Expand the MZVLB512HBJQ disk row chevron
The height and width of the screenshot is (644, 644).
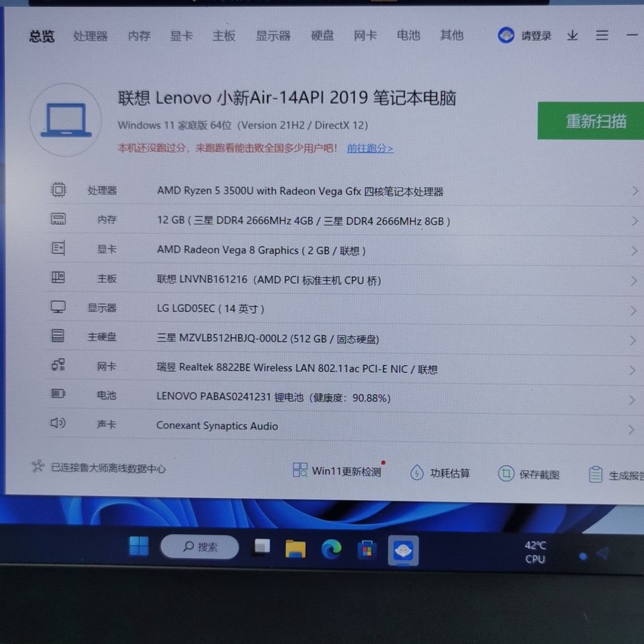click(633, 341)
